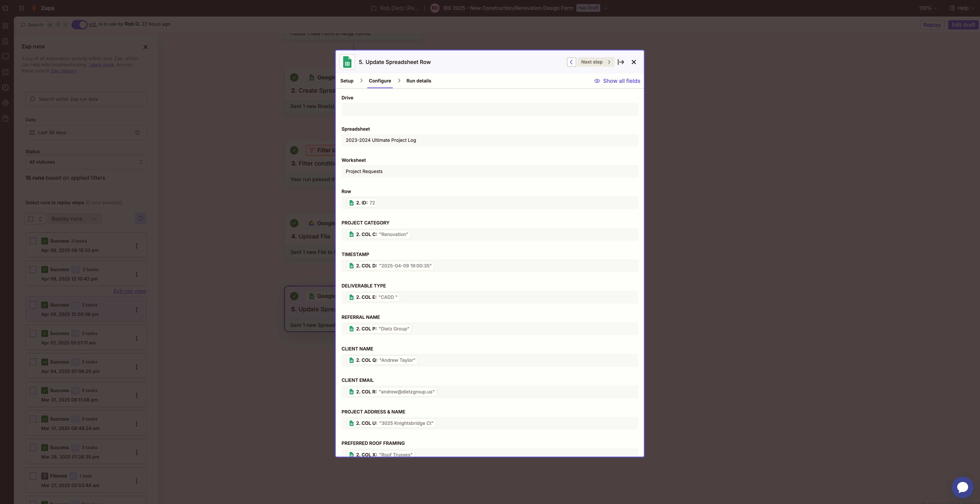Open the versions stack sidebar icon
The image size is (980, 504).
tap(5, 118)
